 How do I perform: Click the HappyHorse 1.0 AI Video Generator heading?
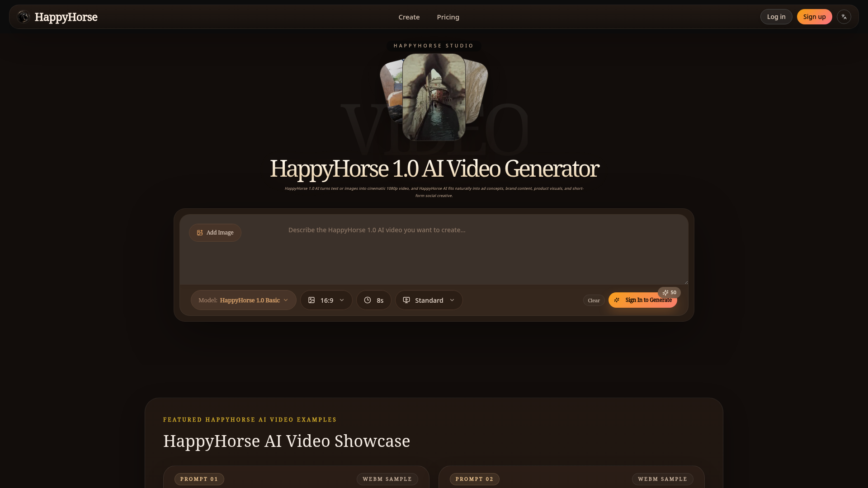(x=434, y=169)
